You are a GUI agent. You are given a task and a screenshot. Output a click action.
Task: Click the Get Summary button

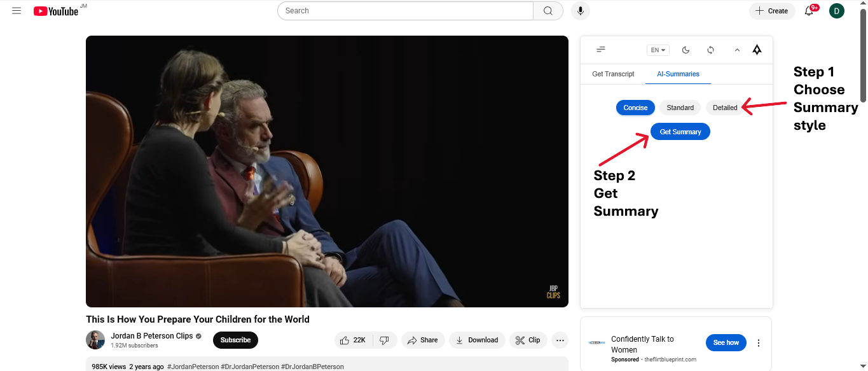680,132
